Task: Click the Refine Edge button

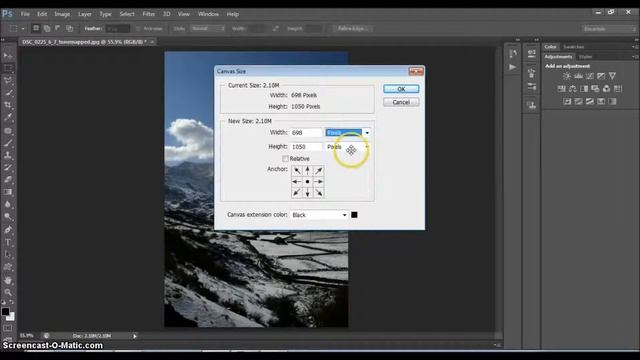Action: [x=353, y=29]
